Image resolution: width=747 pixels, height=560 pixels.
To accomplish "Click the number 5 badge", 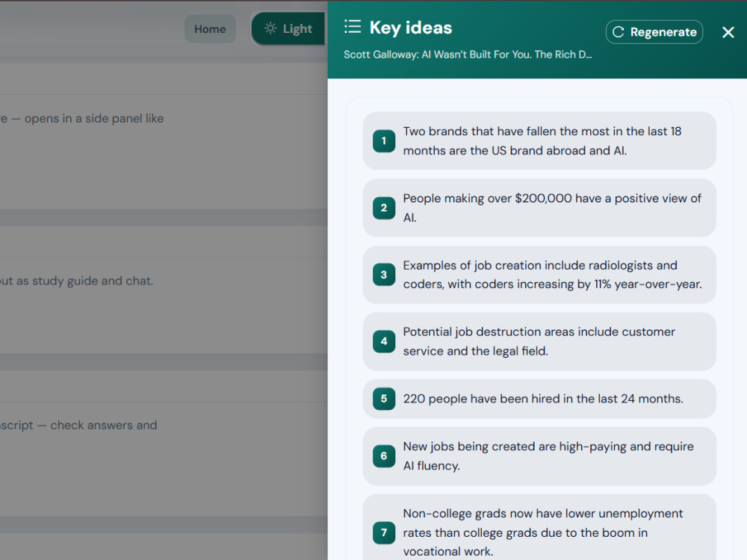I will coord(384,399).
